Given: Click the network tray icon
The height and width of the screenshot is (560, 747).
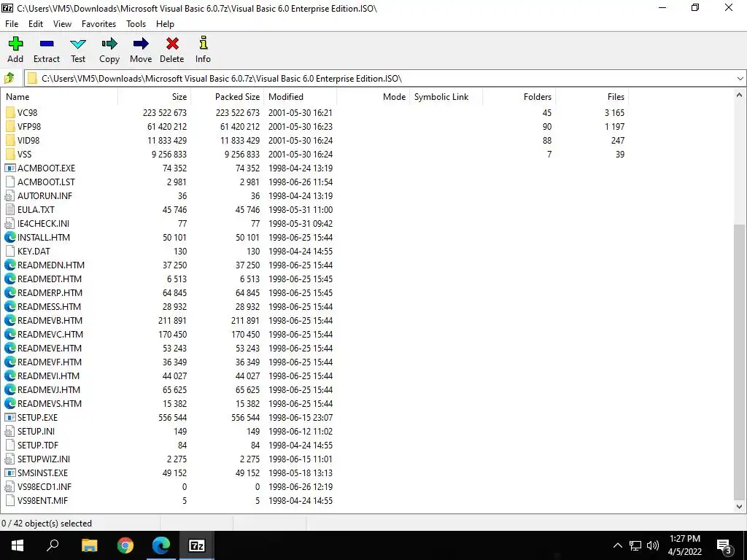Looking at the screenshot, I should (x=635, y=545).
